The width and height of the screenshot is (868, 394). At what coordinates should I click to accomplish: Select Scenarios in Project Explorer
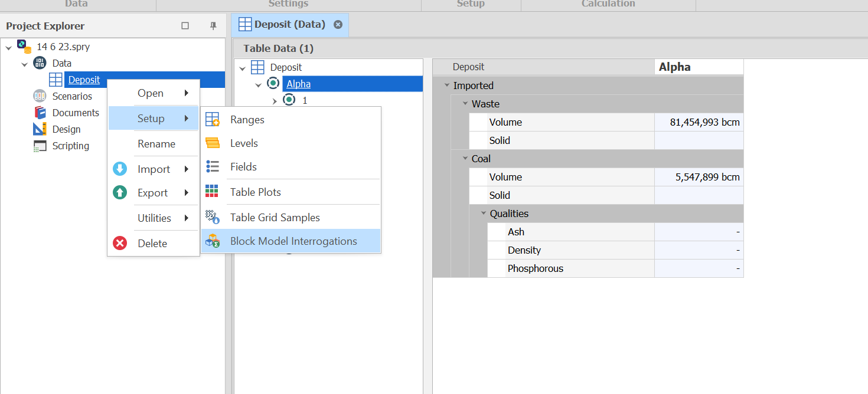(72, 96)
